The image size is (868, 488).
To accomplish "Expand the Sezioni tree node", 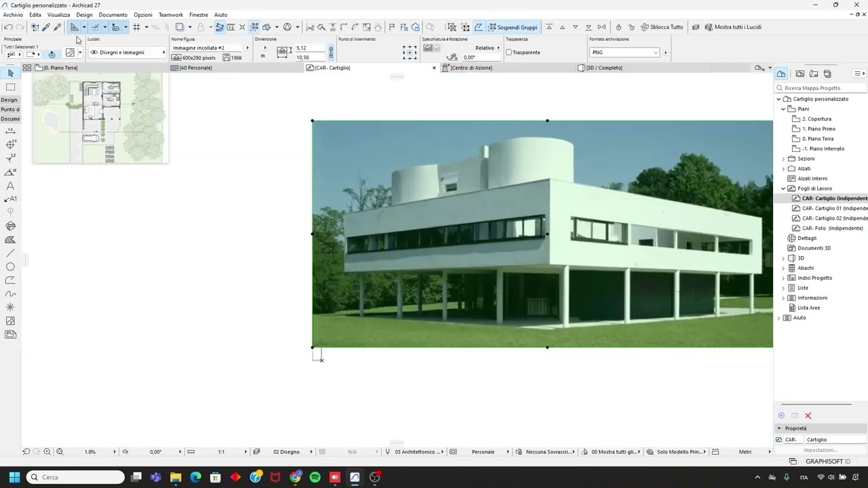I will pos(783,159).
